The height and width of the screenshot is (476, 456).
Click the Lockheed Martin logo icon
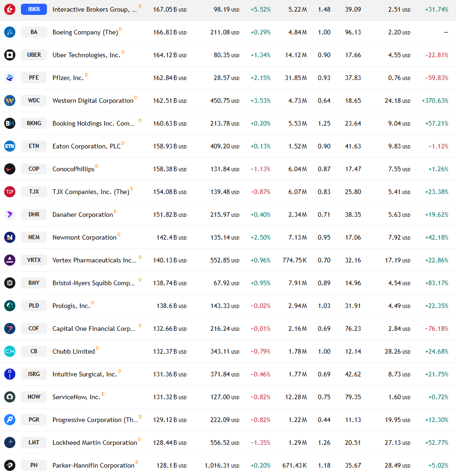(10, 442)
